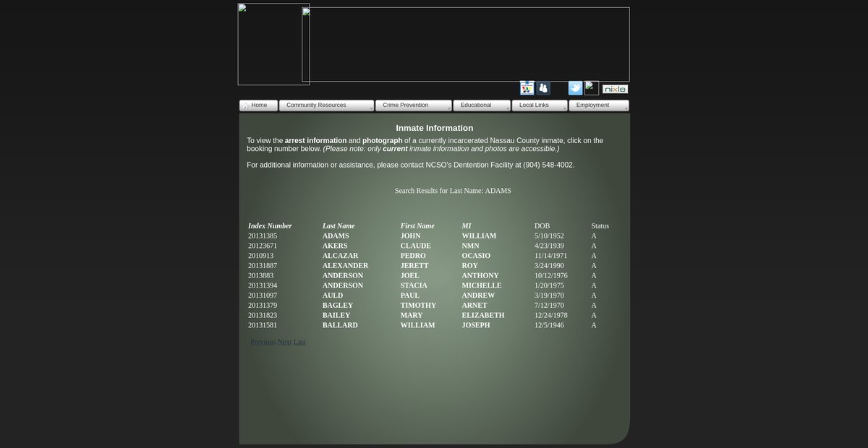
Task: Go to the Home menu item
Action: (x=259, y=105)
